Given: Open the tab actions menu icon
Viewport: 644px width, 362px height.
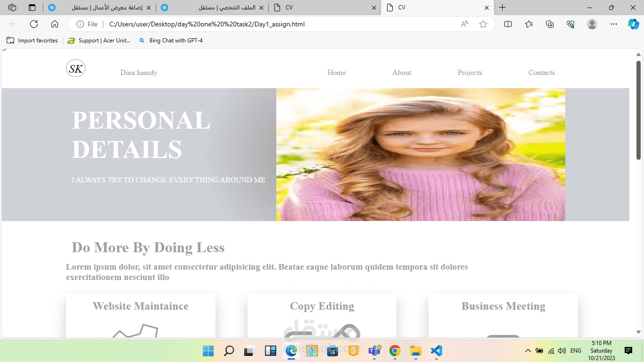Looking at the screenshot, I should (x=32, y=8).
